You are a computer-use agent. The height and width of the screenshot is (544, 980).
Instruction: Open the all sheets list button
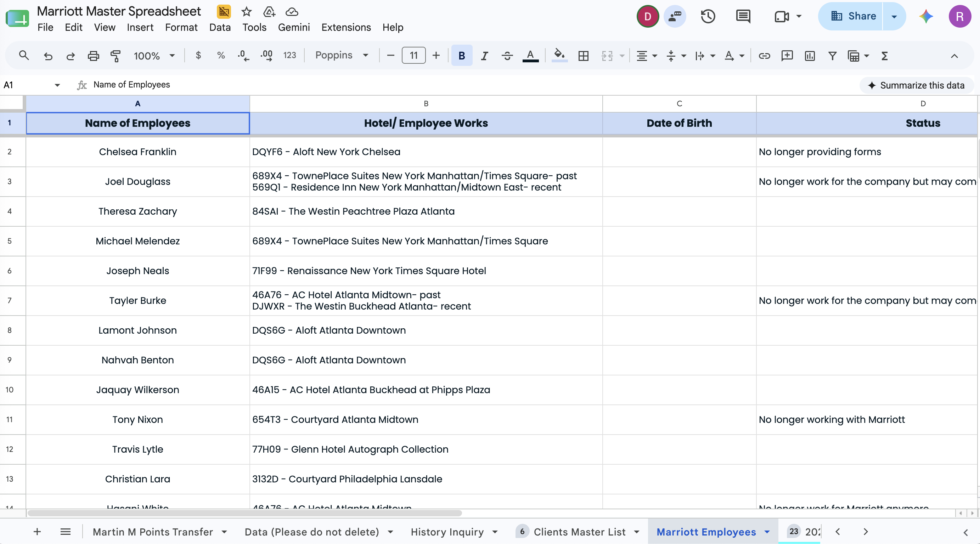66,532
